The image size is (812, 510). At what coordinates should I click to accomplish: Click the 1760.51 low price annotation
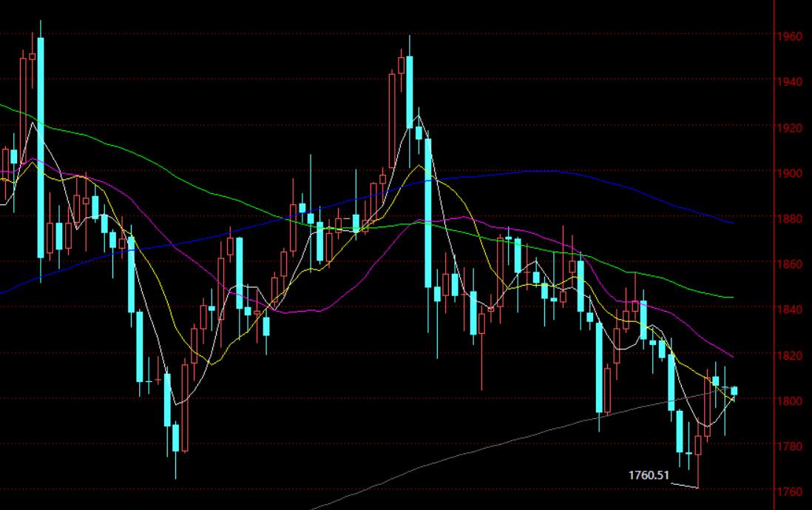click(649, 474)
